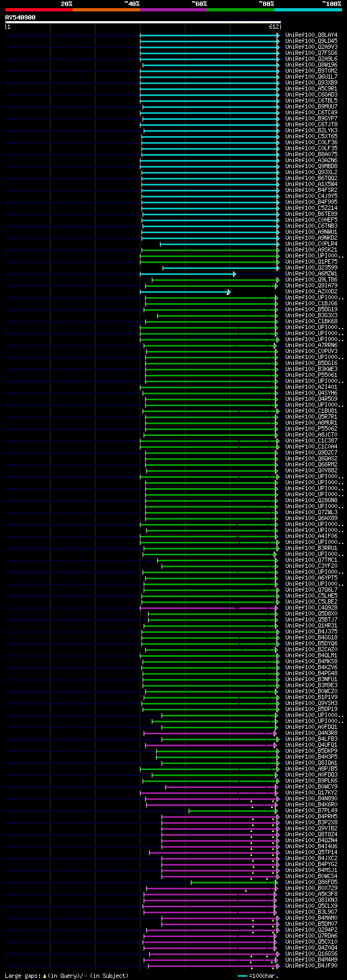Click the UniRef100_Q86FD5 label
The image size is (347, 980).
[311, 882]
